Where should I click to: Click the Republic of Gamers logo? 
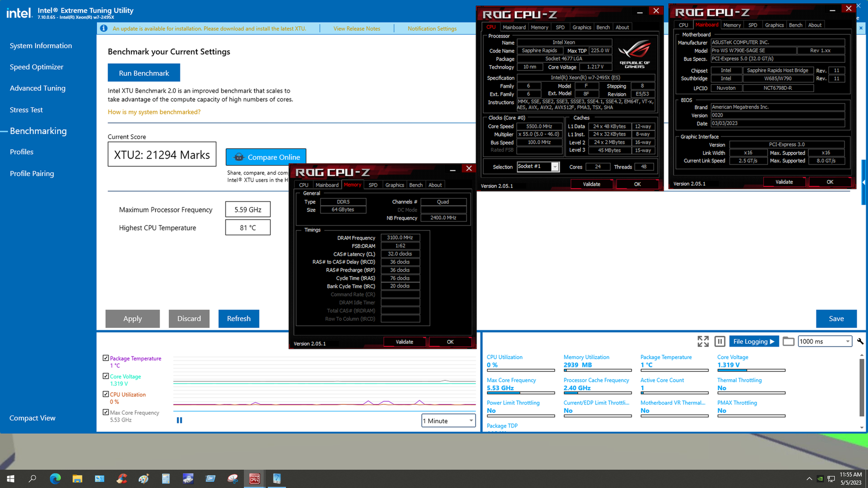635,54
